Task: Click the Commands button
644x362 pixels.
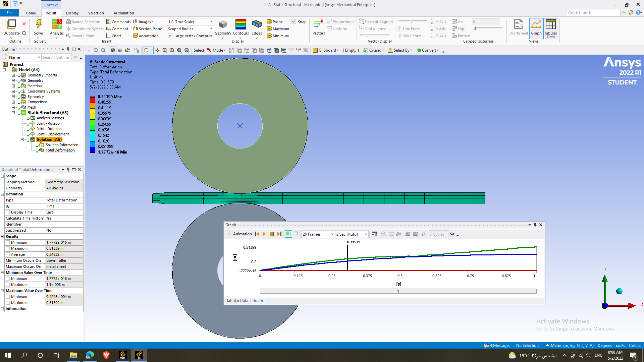Action: pos(118,22)
